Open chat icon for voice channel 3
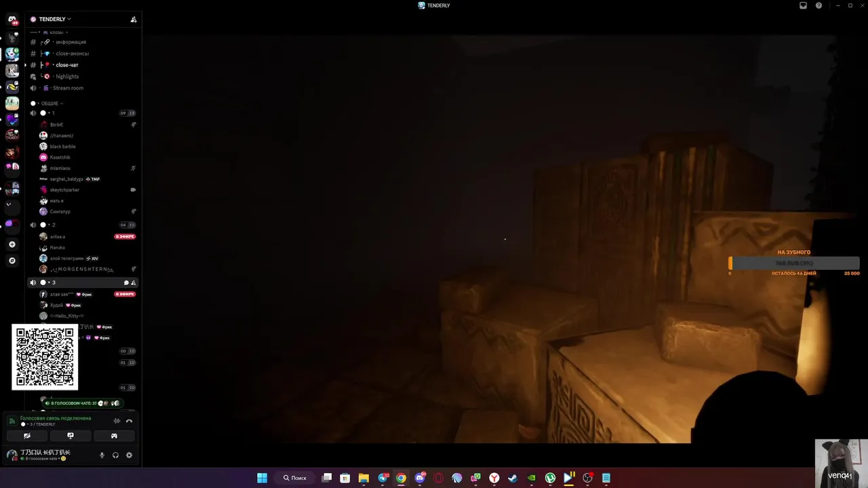 click(x=126, y=283)
